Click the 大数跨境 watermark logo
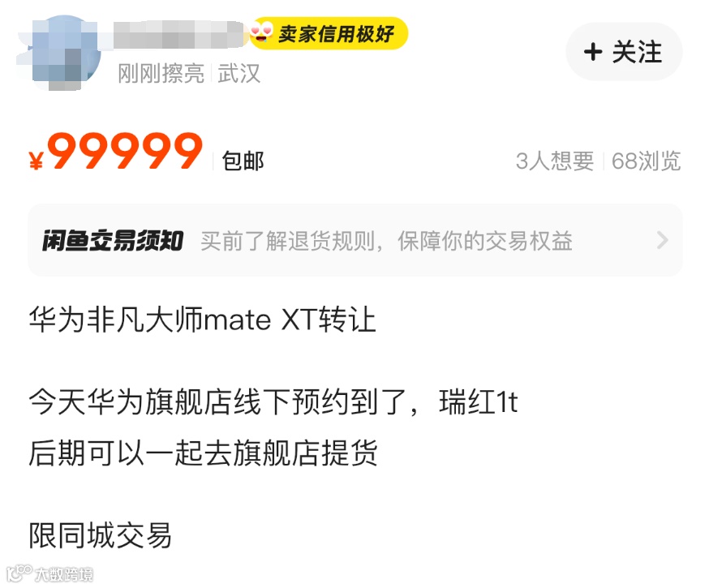 [x=49, y=573]
